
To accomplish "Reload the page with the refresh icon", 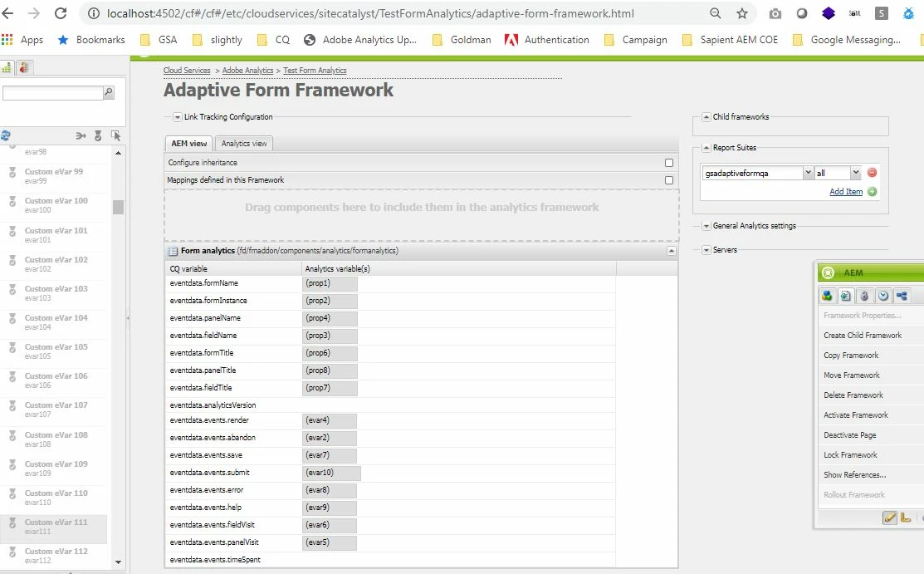I will (x=61, y=13).
